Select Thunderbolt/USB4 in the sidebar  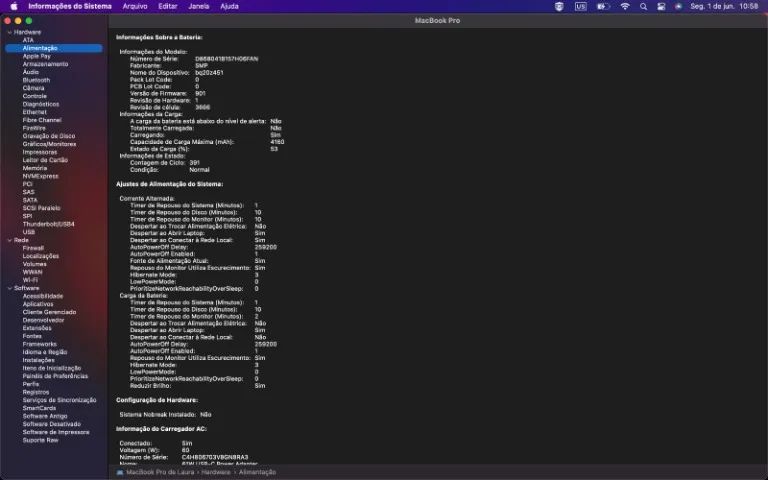48,224
